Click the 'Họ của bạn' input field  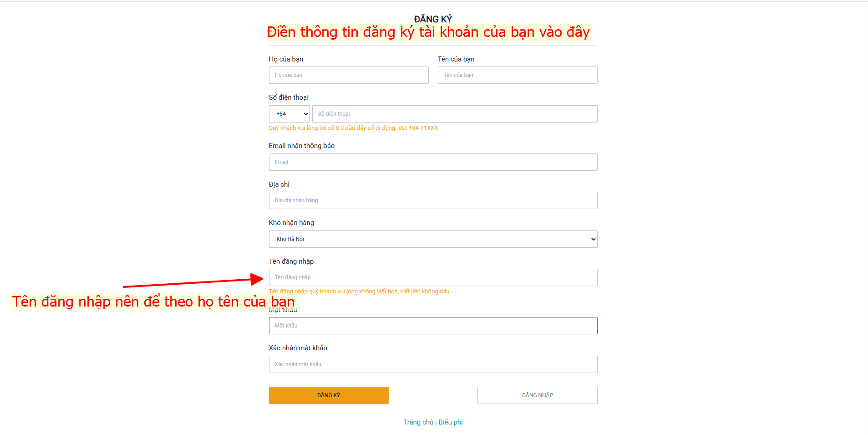tap(348, 75)
